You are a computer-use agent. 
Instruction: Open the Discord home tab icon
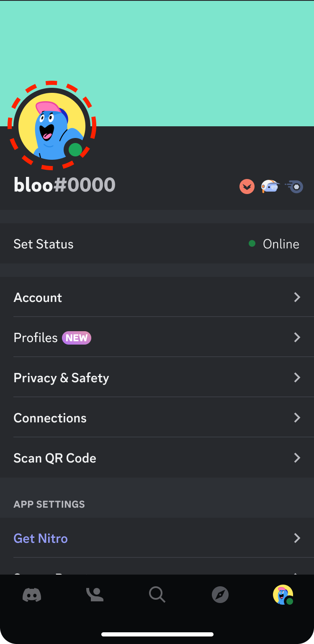[32, 594]
